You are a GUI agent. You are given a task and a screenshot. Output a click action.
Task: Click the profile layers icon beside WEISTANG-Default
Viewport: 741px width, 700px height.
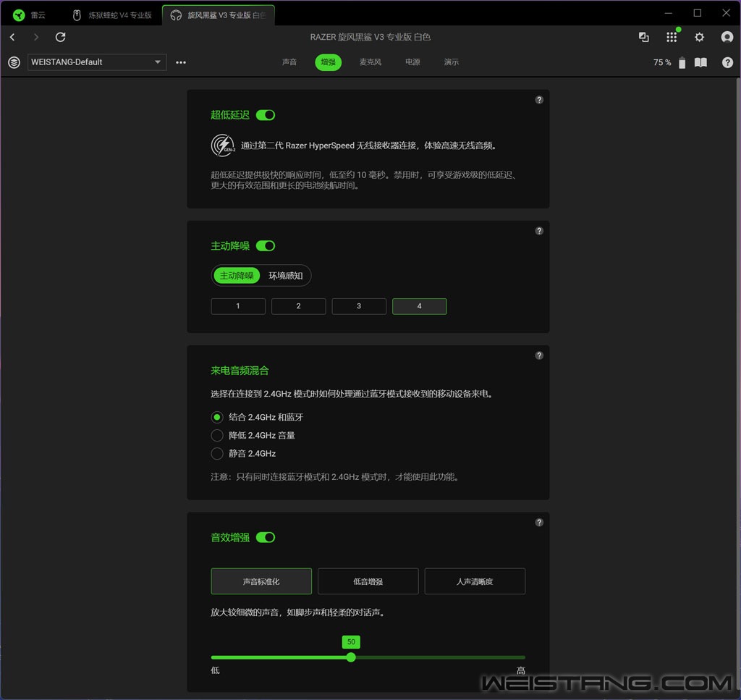[14, 62]
